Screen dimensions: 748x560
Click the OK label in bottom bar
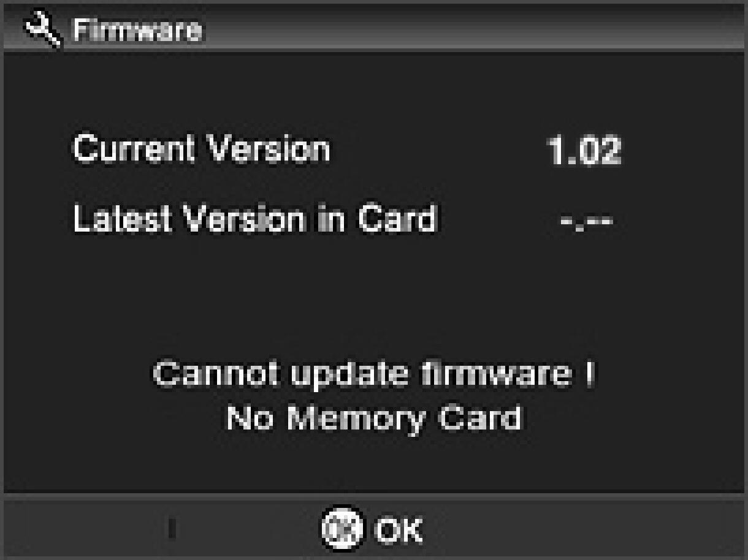pos(399,528)
